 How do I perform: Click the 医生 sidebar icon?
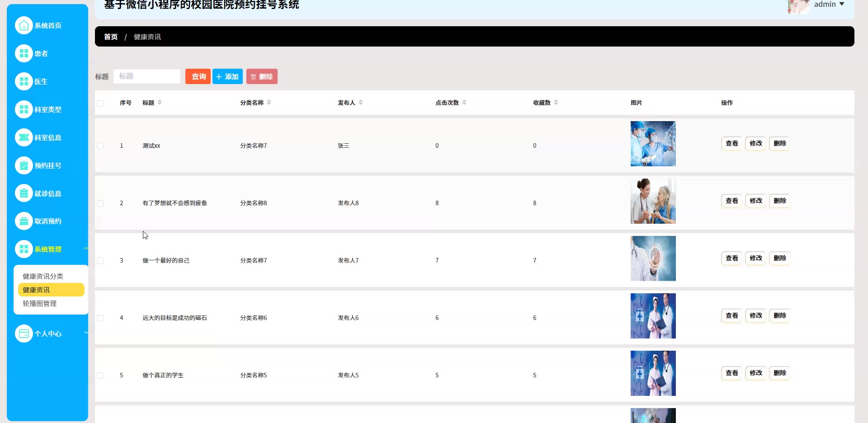[24, 81]
